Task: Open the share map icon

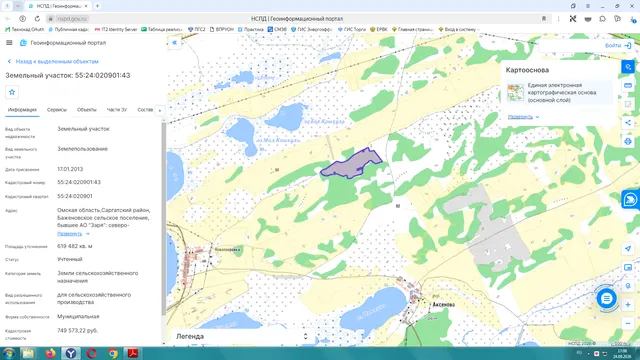Action: [x=628, y=123]
